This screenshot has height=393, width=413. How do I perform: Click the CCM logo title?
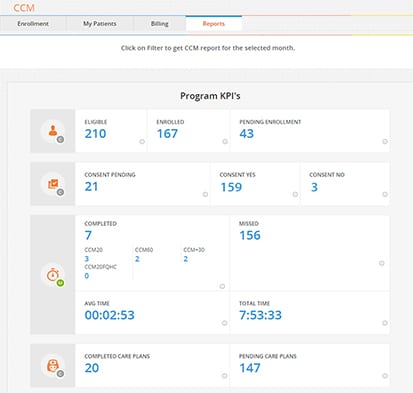click(x=24, y=8)
